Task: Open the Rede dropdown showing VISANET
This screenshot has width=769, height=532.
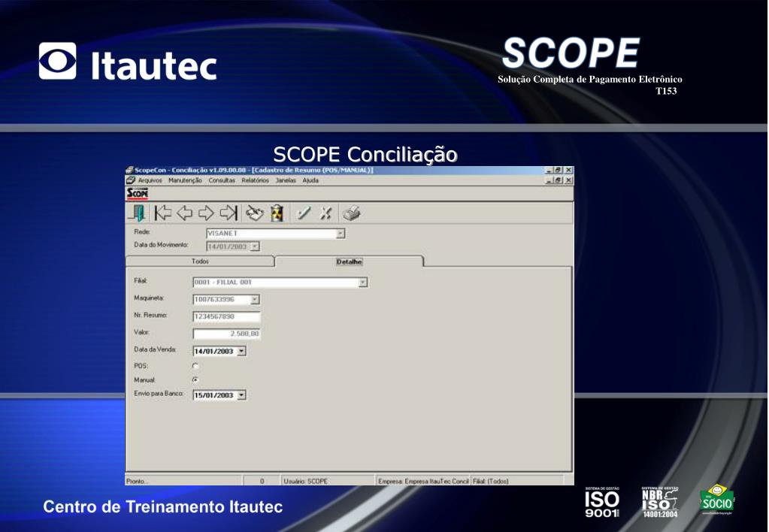Action: 341,234
